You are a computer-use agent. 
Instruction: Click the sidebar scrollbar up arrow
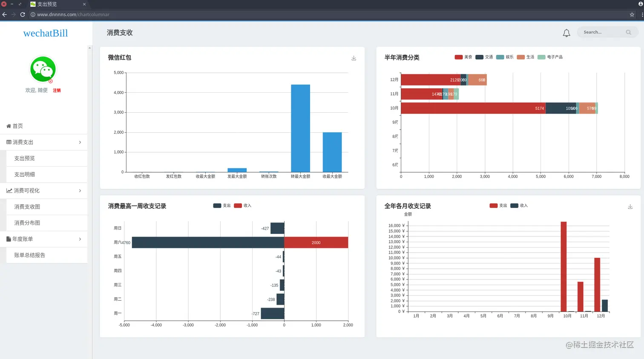[x=89, y=48]
